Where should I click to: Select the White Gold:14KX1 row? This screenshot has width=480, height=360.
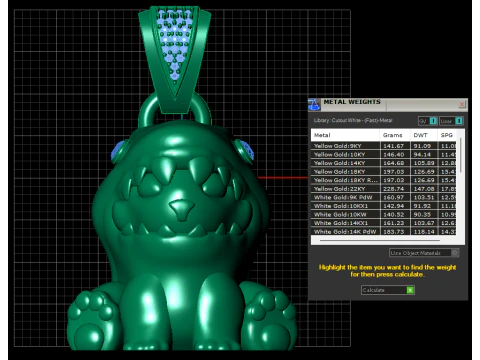coord(384,223)
